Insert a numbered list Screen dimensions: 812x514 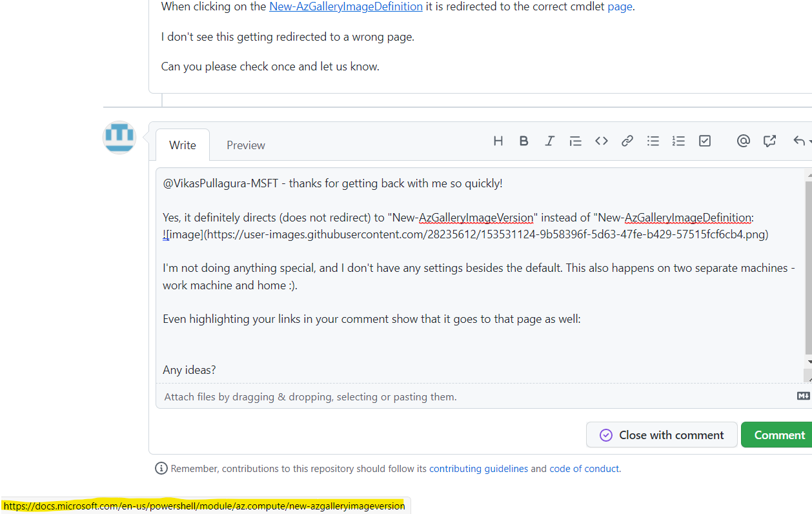[678, 141]
